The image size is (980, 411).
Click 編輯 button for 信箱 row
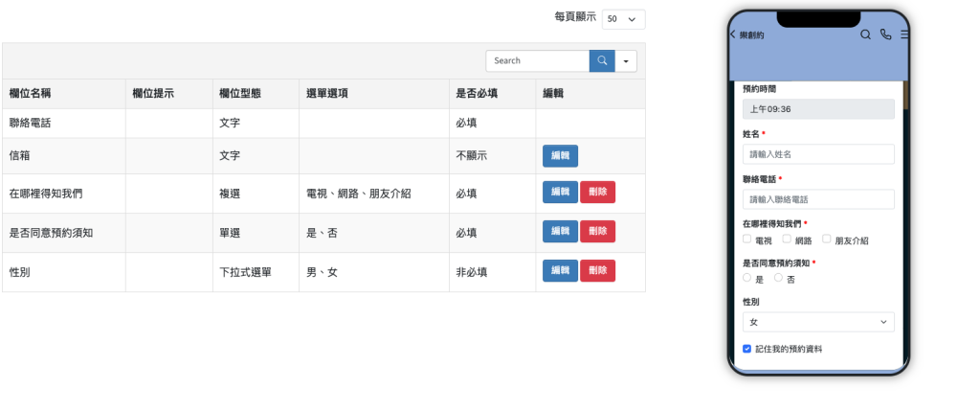[560, 155]
